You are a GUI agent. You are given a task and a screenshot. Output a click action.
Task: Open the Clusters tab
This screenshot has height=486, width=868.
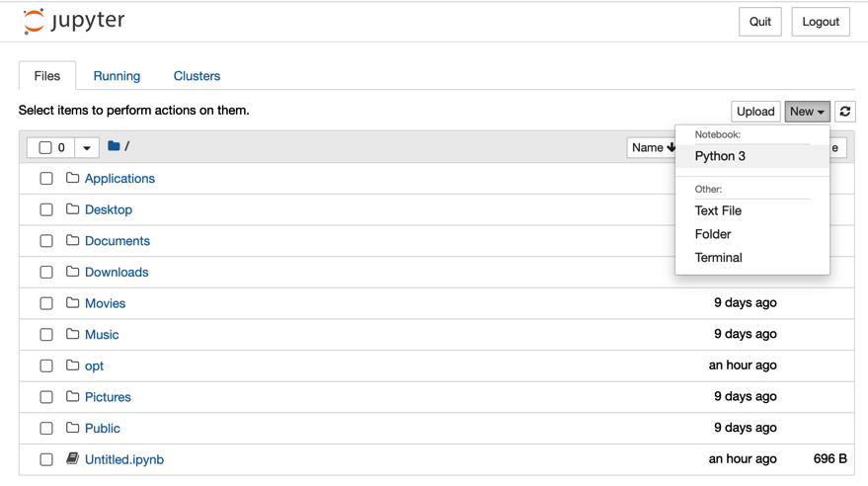197,76
